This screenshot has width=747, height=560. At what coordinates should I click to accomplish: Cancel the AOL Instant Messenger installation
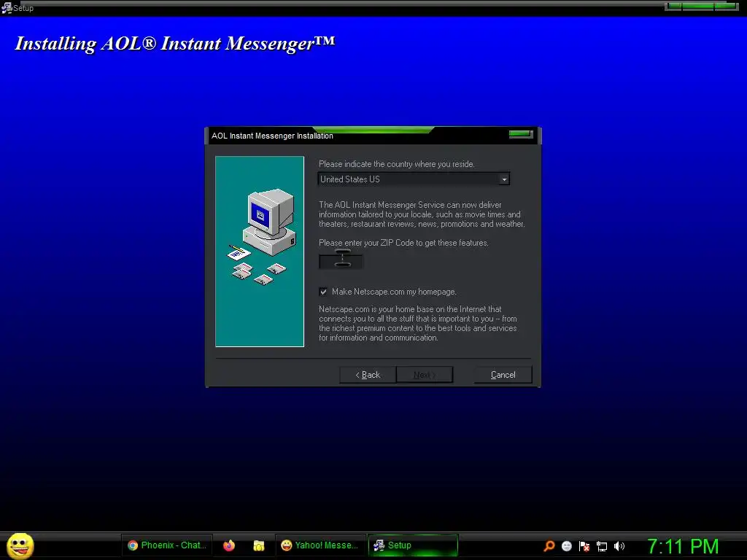(503, 375)
